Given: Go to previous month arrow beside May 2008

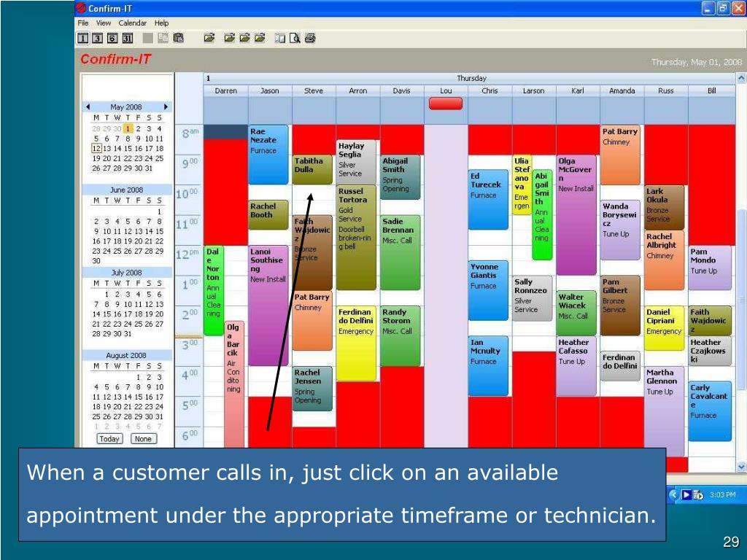Looking at the screenshot, I should (88, 106).
